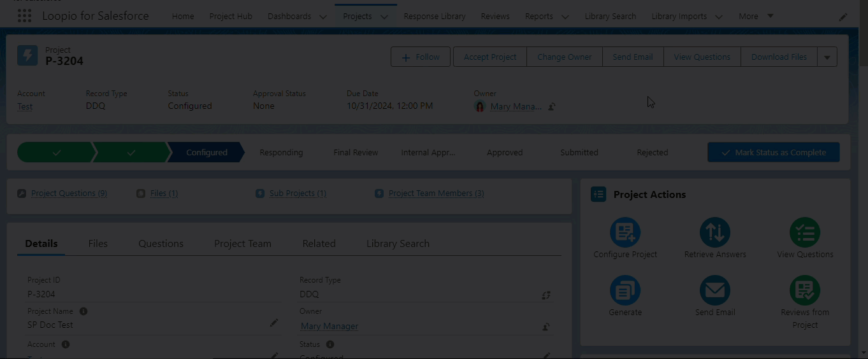Edit the Status field pencil icon

(546, 355)
